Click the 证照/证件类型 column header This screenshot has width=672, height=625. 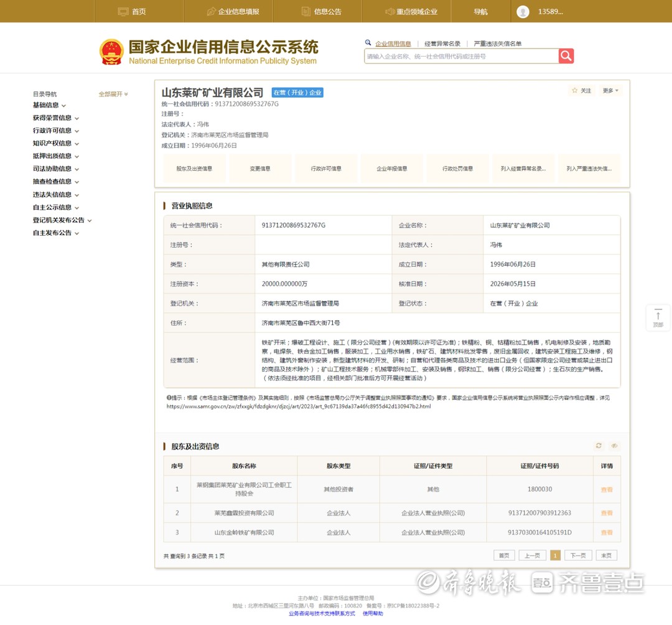433,466
